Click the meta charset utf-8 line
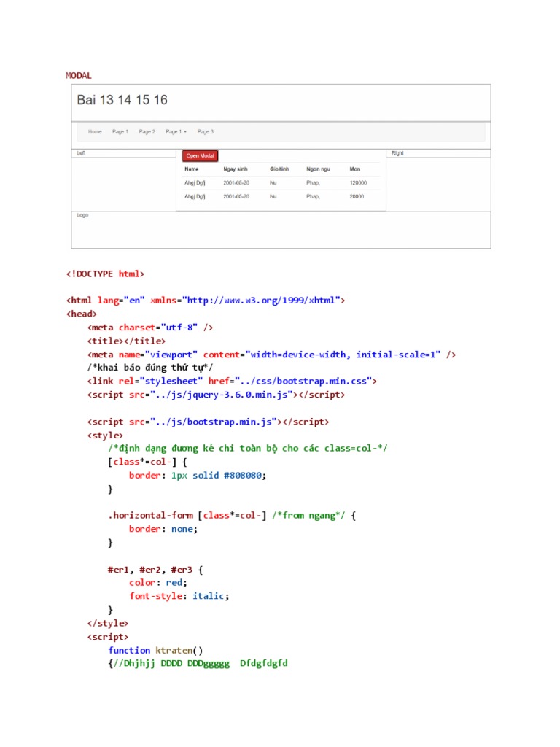This screenshot has height=747, width=560. (x=150, y=328)
